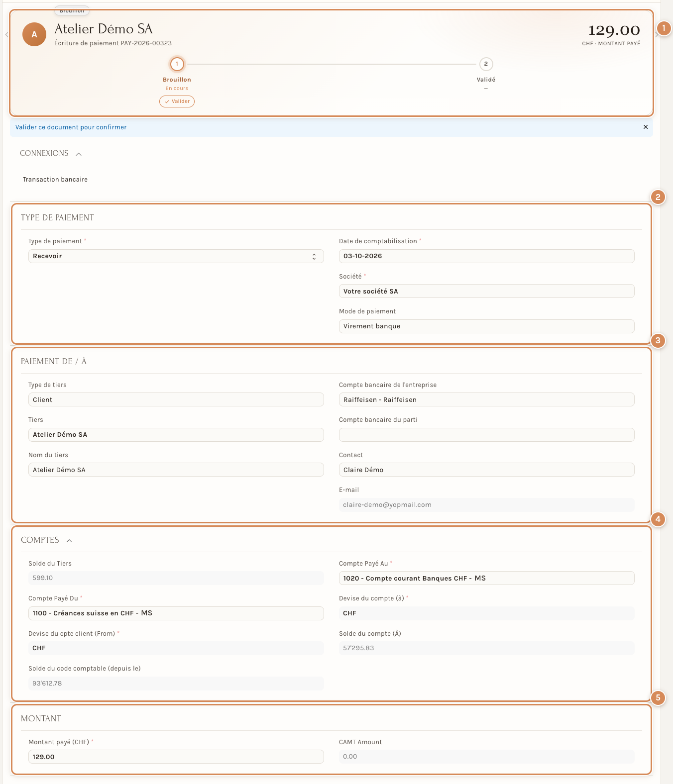Click Devise du cpte client CHF value

coord(176,648)
